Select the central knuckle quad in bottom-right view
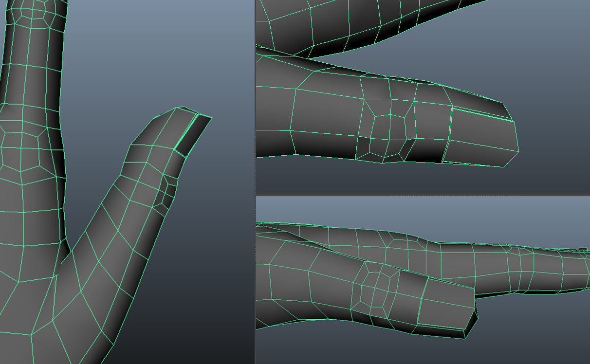The image size is (590, 364). point(377,288)
